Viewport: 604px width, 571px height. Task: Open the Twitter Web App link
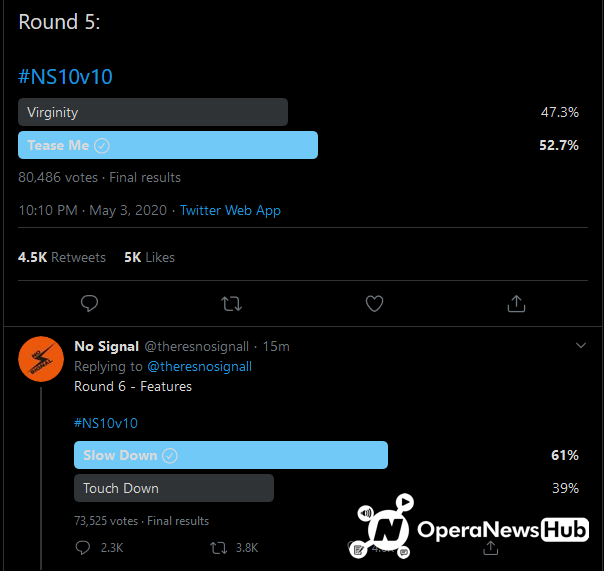[x=230, y=211]
